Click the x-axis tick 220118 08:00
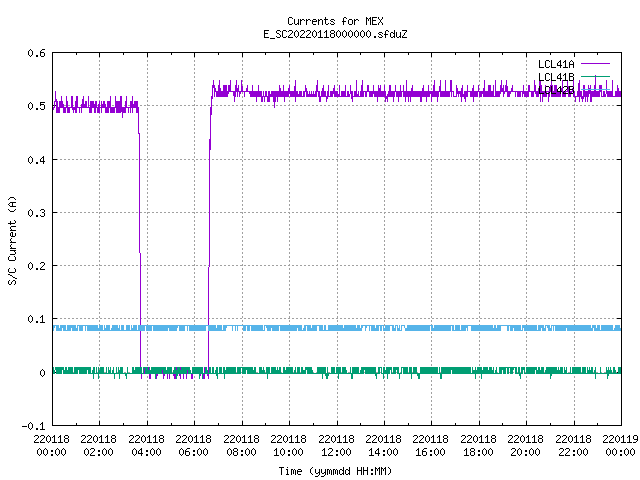 (x=242, y=446)
